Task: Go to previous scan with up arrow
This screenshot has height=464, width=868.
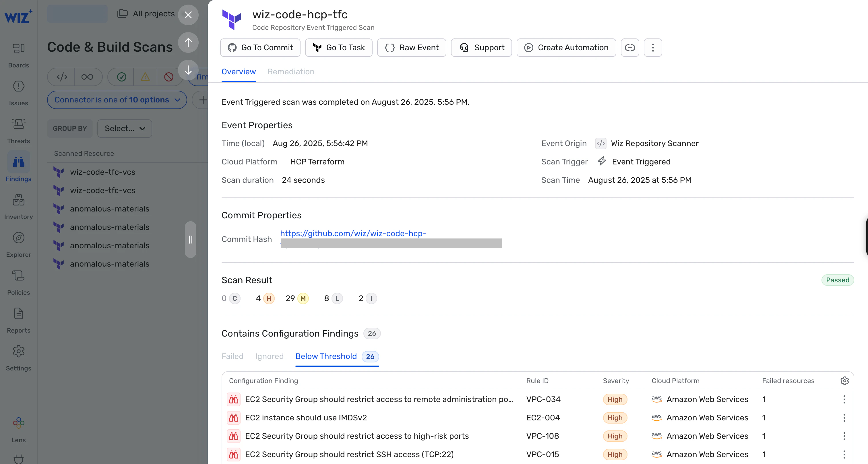Action: tap(188, 42)
